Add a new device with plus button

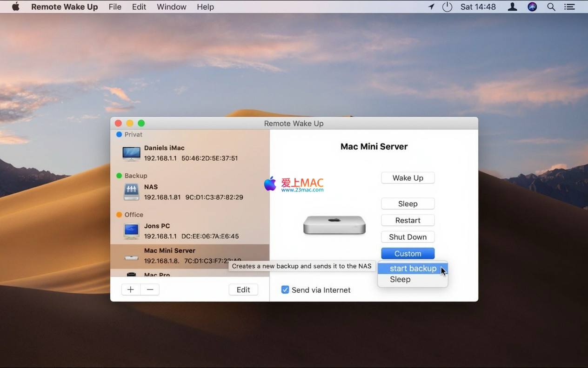coord(131,289)
